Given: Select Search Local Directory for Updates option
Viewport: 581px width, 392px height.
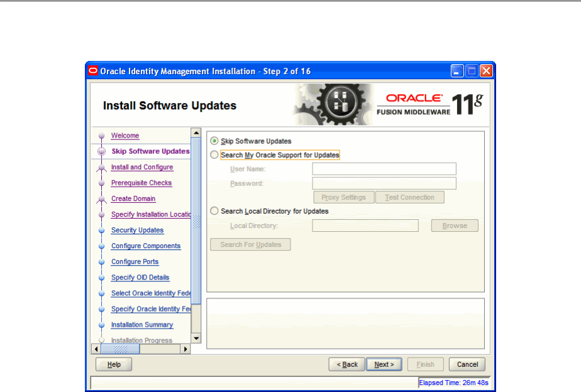Looking at the screenshot, I should click(x=214, y=211).
